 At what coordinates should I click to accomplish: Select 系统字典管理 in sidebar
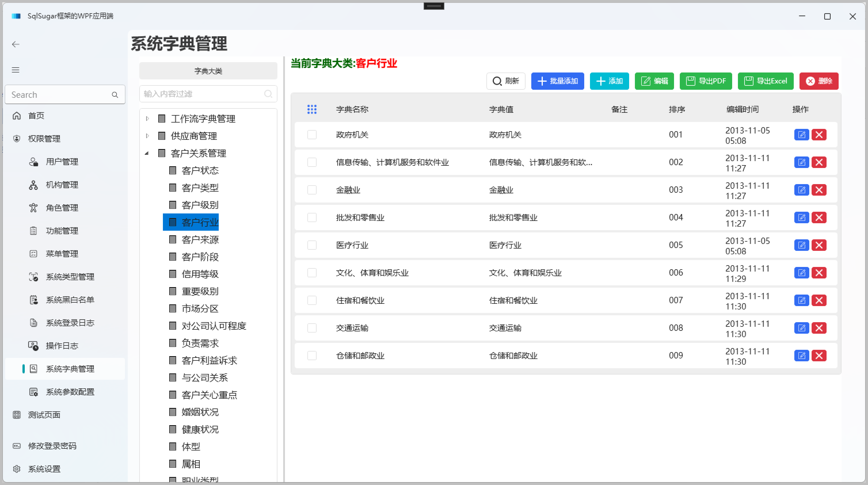(x=65, y=369)
